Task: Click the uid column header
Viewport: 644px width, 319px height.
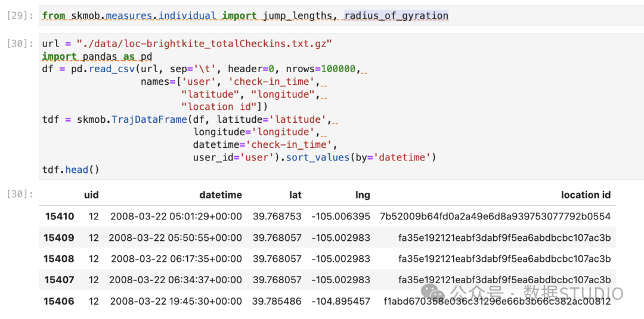Action: (x=91, y=194)
